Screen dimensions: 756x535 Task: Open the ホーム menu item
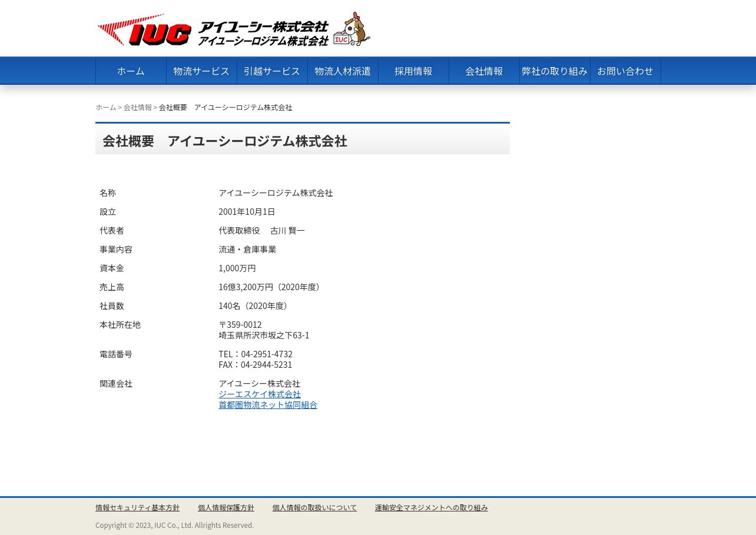click(131, 71)
